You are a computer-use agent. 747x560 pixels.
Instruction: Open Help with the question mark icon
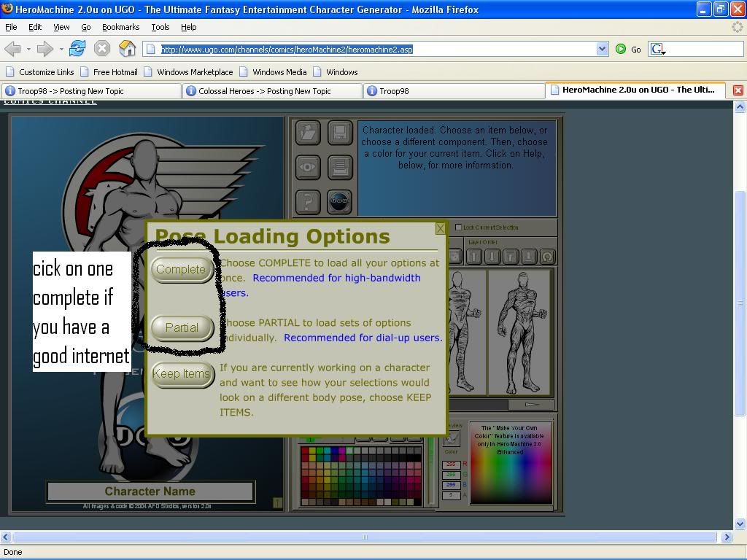tap(308, 201)
